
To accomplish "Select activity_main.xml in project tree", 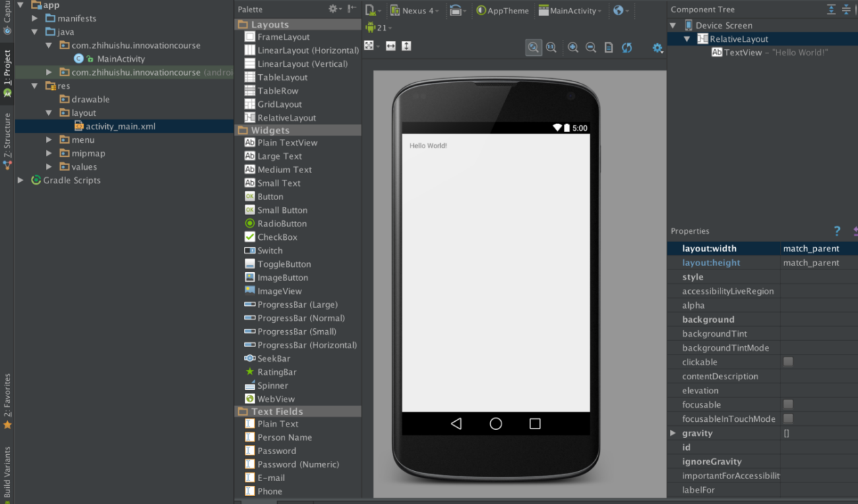I will [x=120, y=127].
